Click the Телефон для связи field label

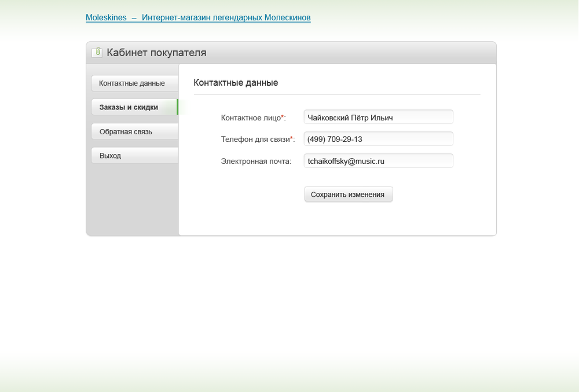tap(255, 140)
